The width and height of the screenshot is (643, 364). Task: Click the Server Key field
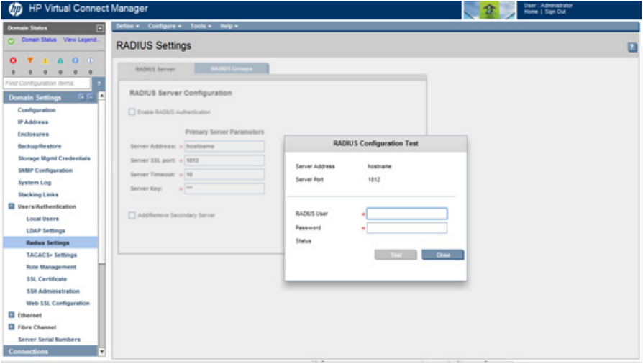click(224, 188)
